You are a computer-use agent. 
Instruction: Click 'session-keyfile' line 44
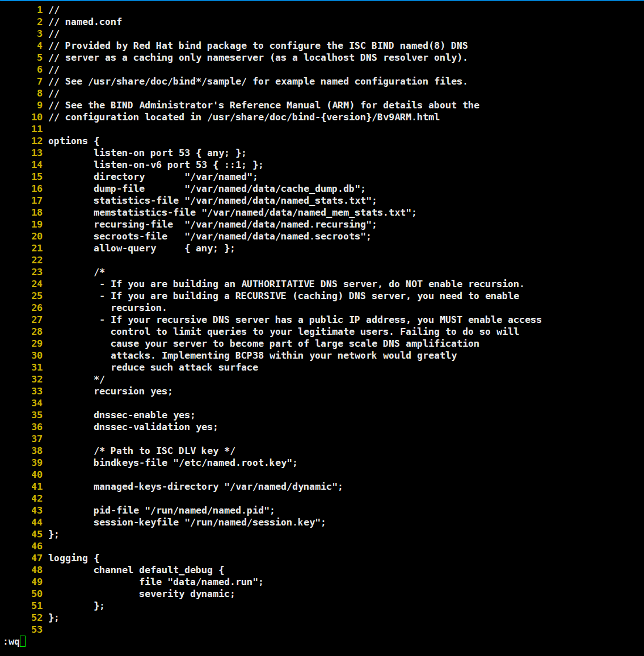(x=209, y=523)
